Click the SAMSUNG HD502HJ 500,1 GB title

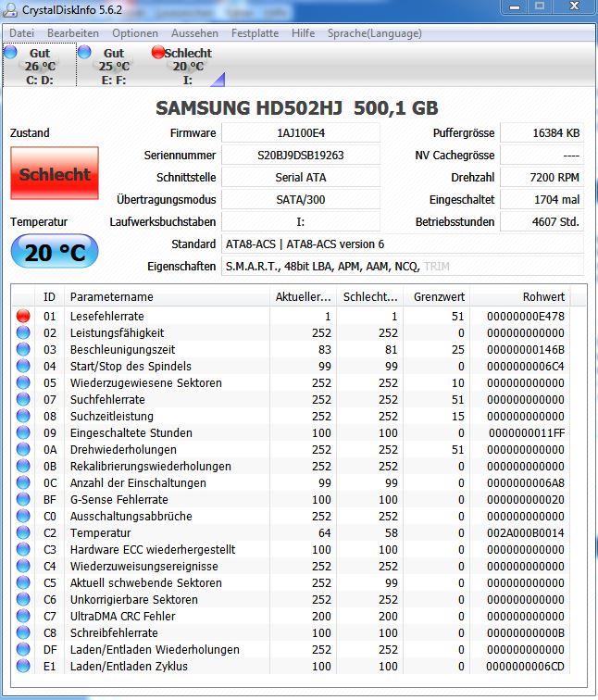coord(297,108)
